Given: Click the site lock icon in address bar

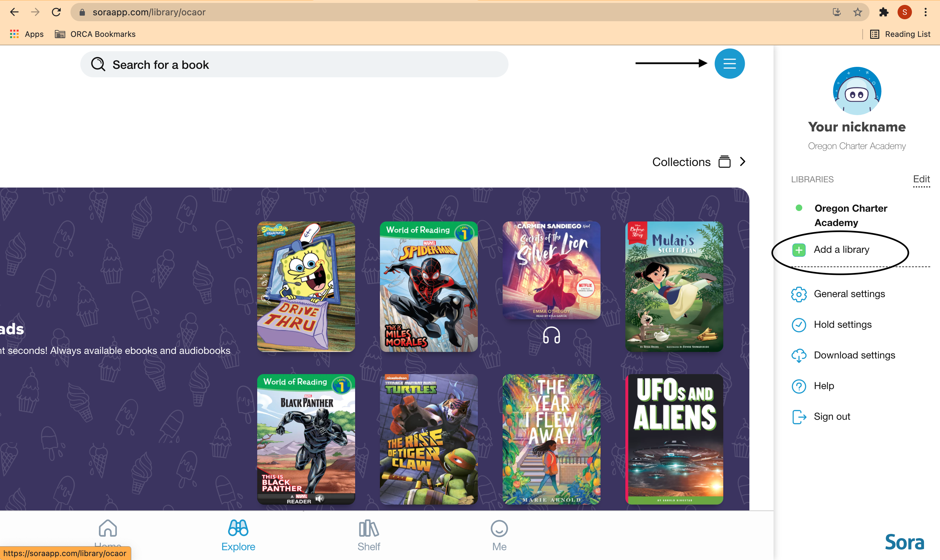Looking at the screenshot, I should coord(82,12).
